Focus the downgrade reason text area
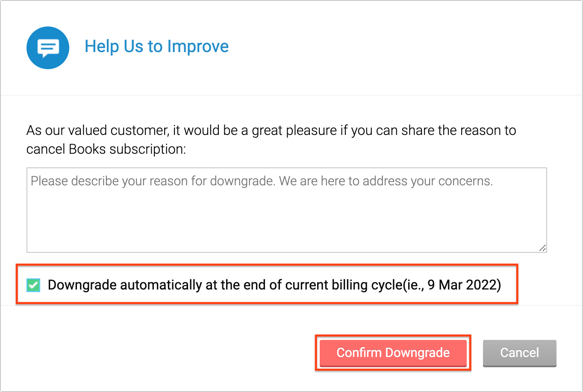The width and height of the screenshot is (583, 392). (286, 209)
